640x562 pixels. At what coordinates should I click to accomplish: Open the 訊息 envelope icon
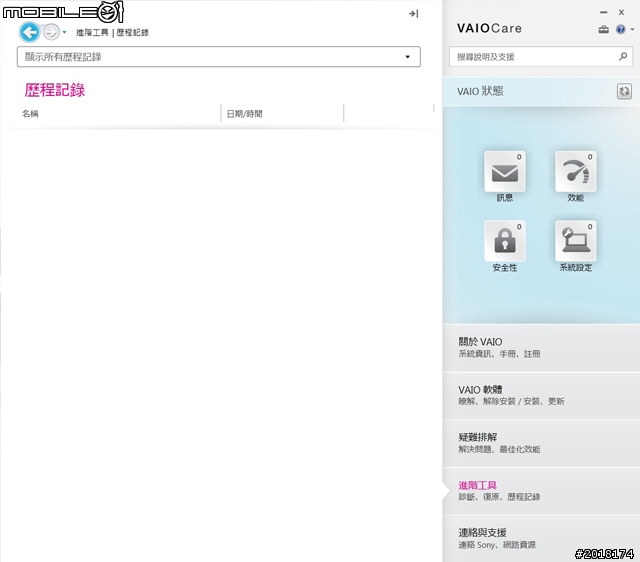point(505,172)
